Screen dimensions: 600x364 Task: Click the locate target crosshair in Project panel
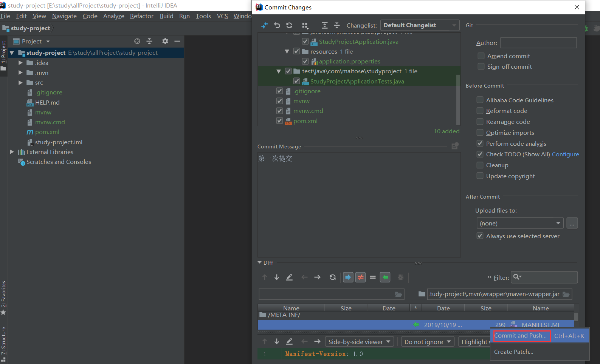137,41
